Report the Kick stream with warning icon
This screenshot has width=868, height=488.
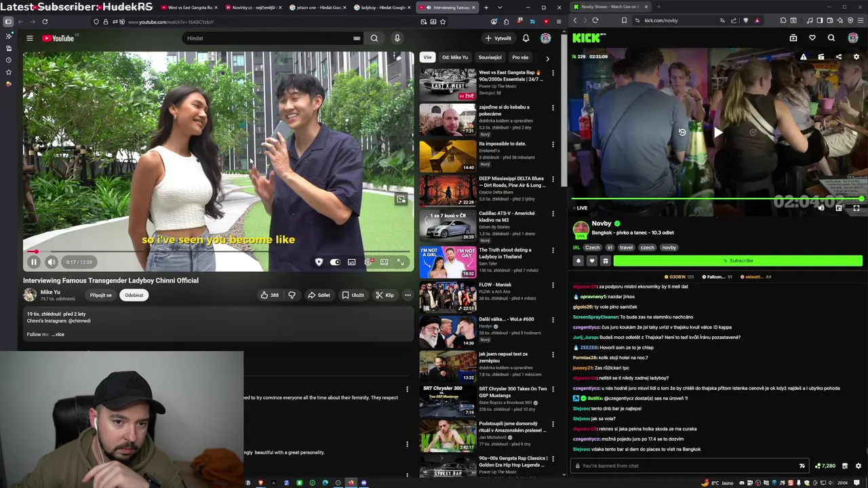(x=804, y=57)
